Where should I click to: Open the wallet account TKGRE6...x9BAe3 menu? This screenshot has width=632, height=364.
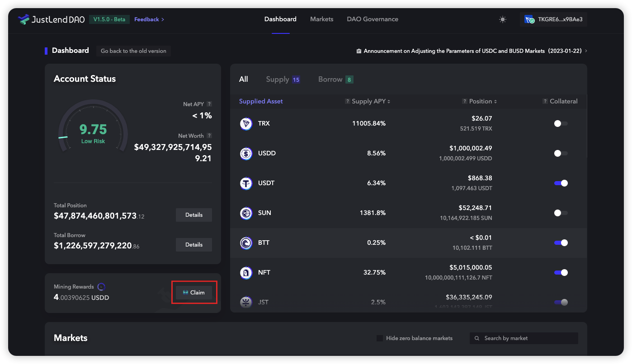tap(553, 19)
